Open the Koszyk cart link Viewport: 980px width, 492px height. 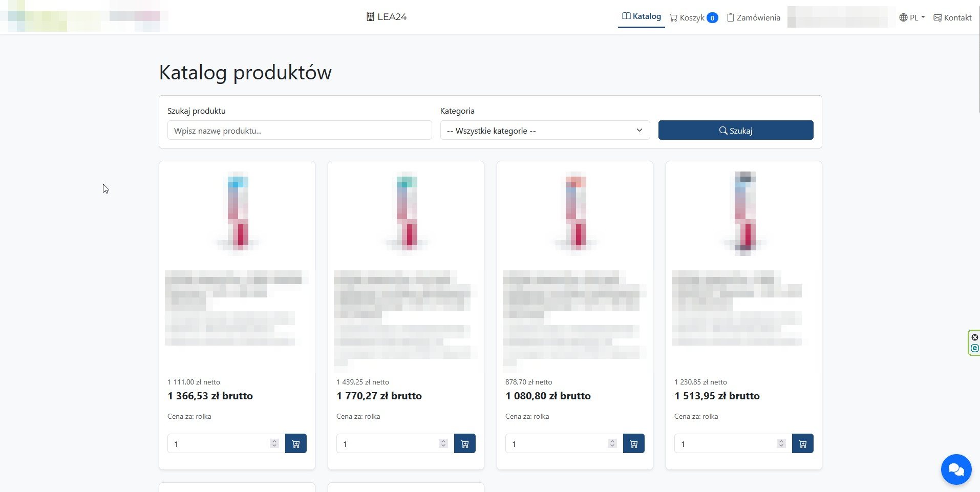694,17
